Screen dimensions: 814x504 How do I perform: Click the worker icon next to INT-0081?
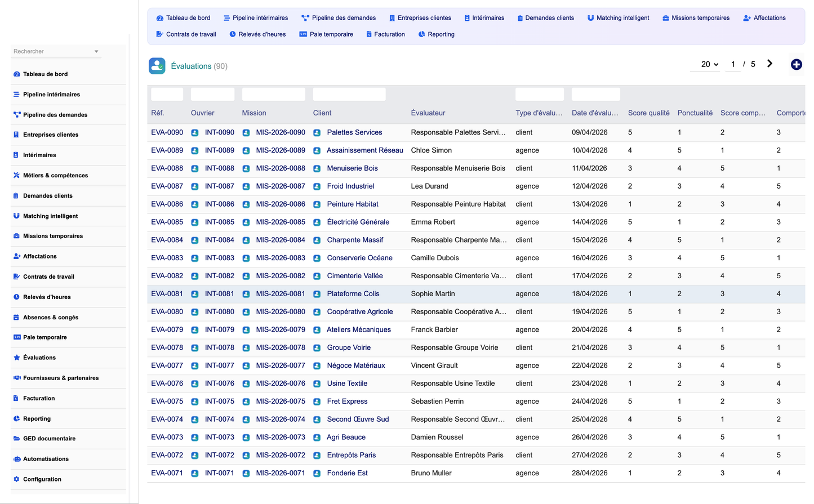coord(194,294)
